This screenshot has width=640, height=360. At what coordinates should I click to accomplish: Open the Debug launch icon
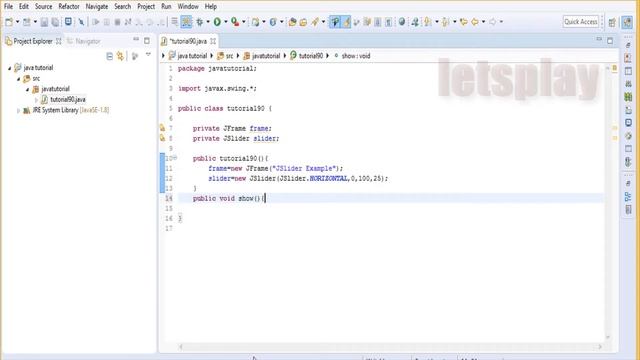[x=200, y=22]
